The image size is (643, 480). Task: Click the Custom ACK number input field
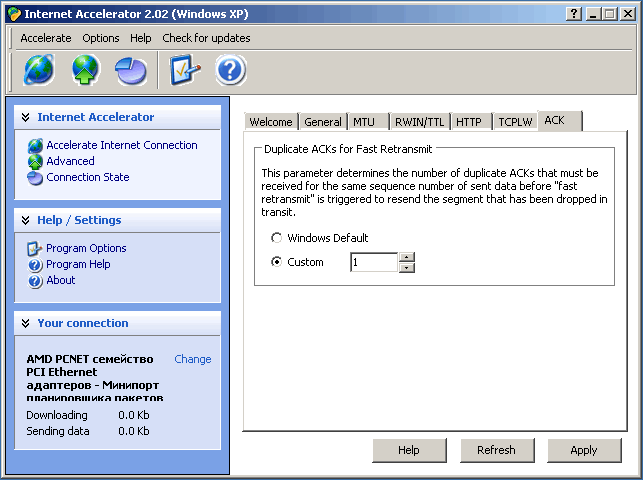[374, 262]
